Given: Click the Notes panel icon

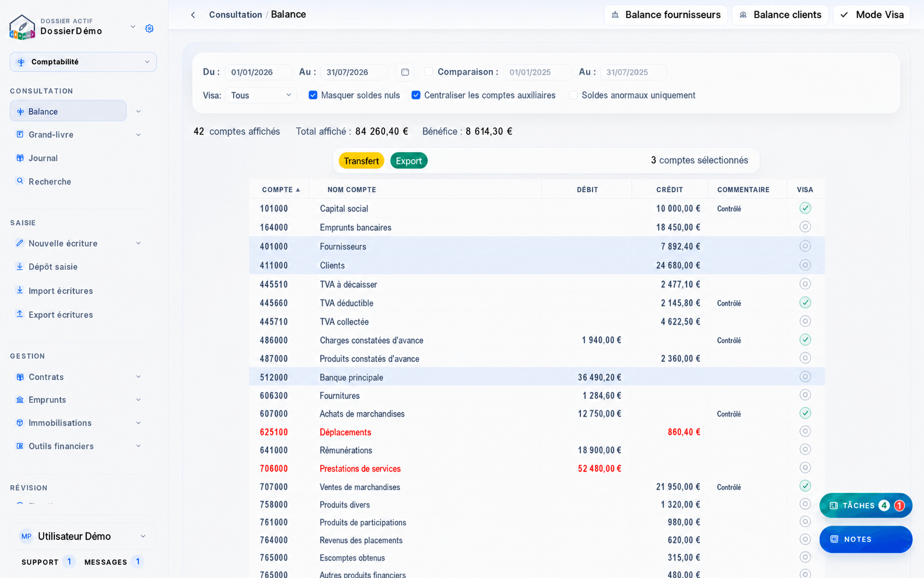Looking at the screenshot, I should pos(834,540).
